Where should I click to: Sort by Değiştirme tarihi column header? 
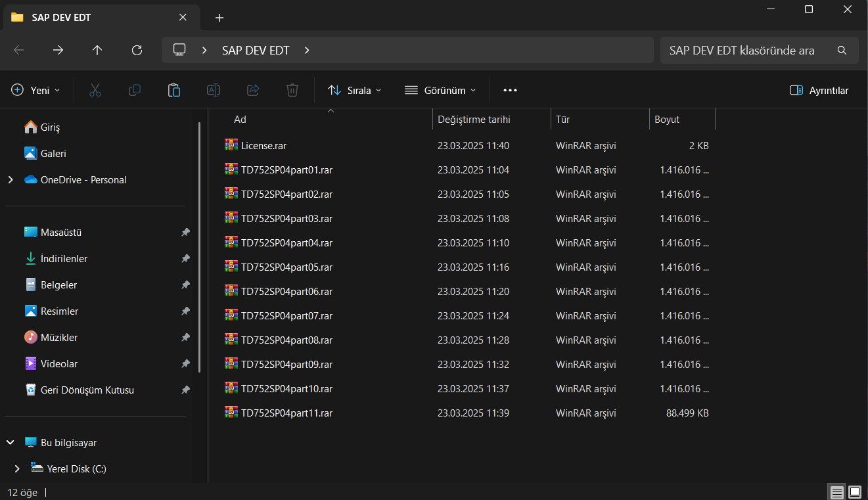[491, 120]
